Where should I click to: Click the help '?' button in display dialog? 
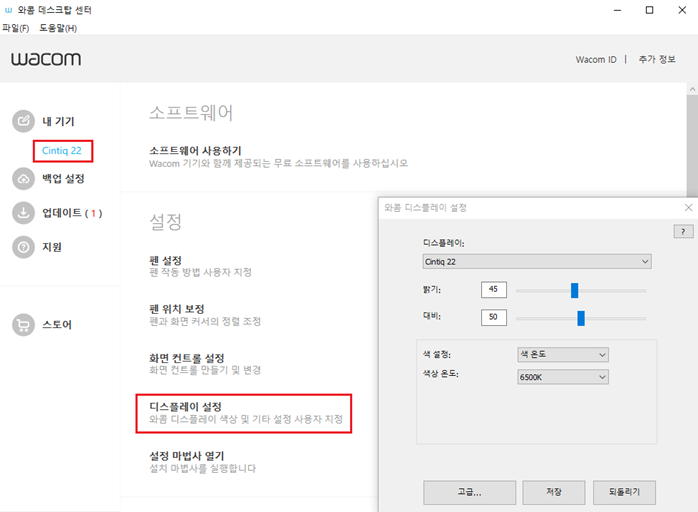pos(683,232)
